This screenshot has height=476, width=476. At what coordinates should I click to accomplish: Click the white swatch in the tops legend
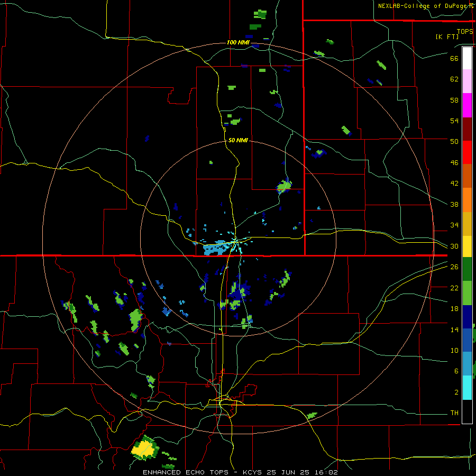tap(467, 58)
